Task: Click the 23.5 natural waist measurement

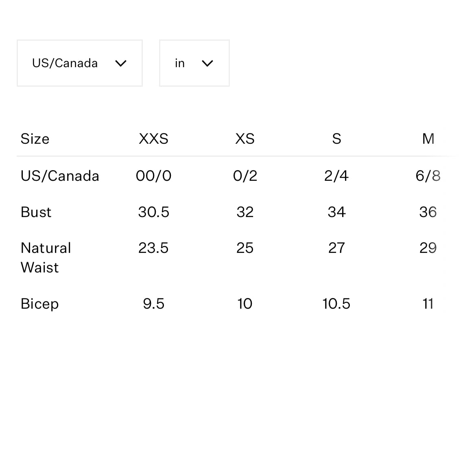Action: [x=153, y=248]
